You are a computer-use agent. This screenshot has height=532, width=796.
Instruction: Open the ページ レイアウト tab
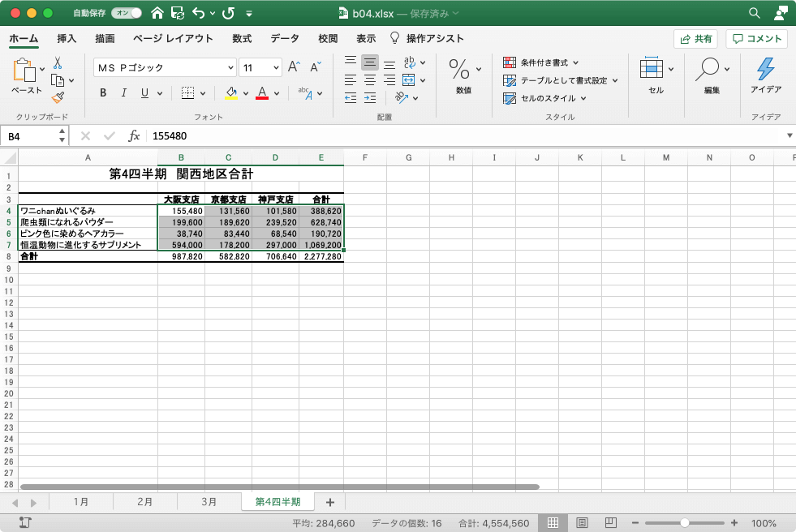(173, 39)
